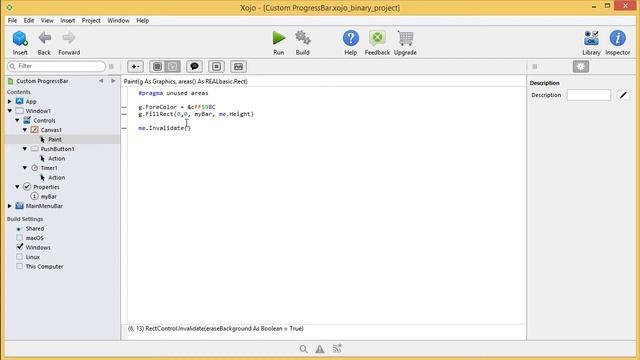The width and height of the screenshot is (640, 360).
Task: Go Back using the toolbar arrow
Action: click(x=44, y=38)
